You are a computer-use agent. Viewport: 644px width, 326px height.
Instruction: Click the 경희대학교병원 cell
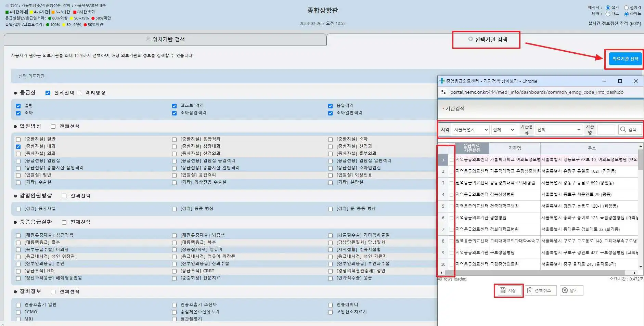(515, 230)
